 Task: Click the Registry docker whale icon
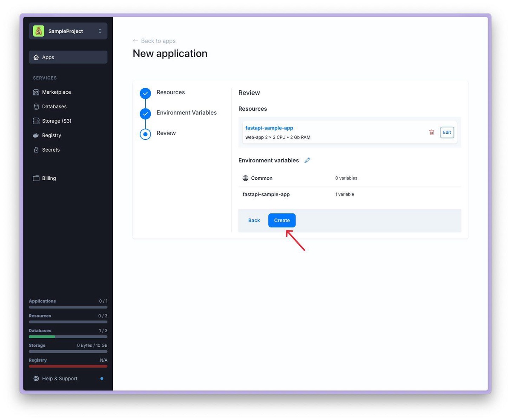click(36, 135)
